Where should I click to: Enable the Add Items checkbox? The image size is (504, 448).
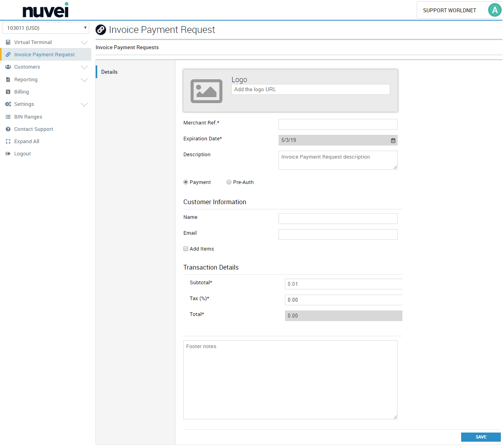coord(186,249)
